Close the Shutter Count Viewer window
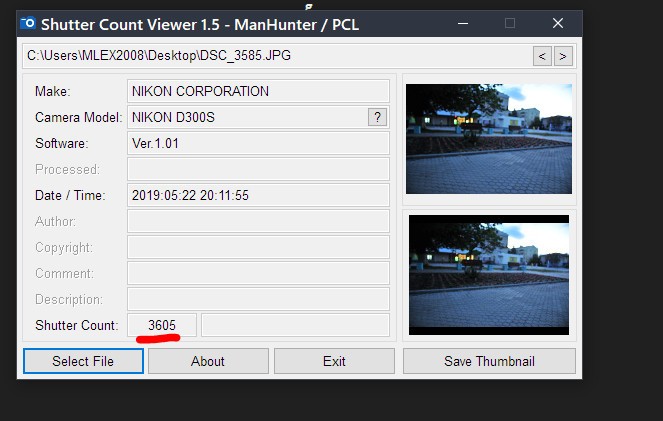Screen dimensions: 663x421 pyautogui.click(x=557, y=22)
